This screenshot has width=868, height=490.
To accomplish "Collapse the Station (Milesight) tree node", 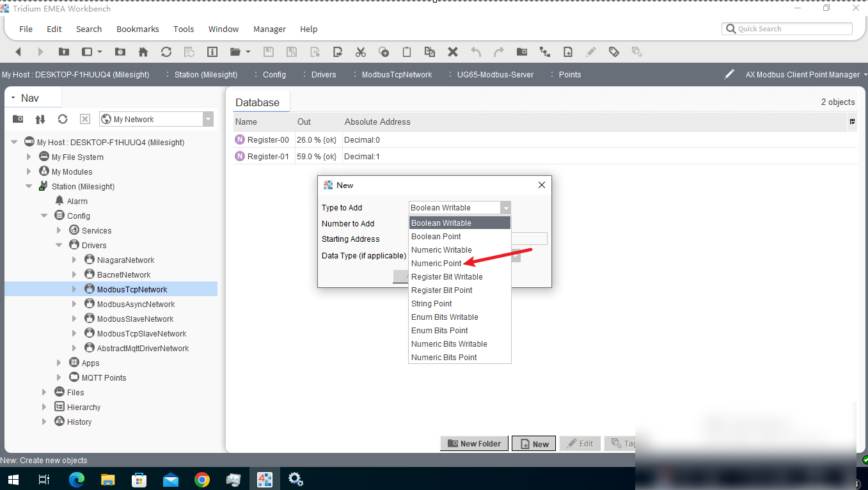I will click(x=29, y=186).
